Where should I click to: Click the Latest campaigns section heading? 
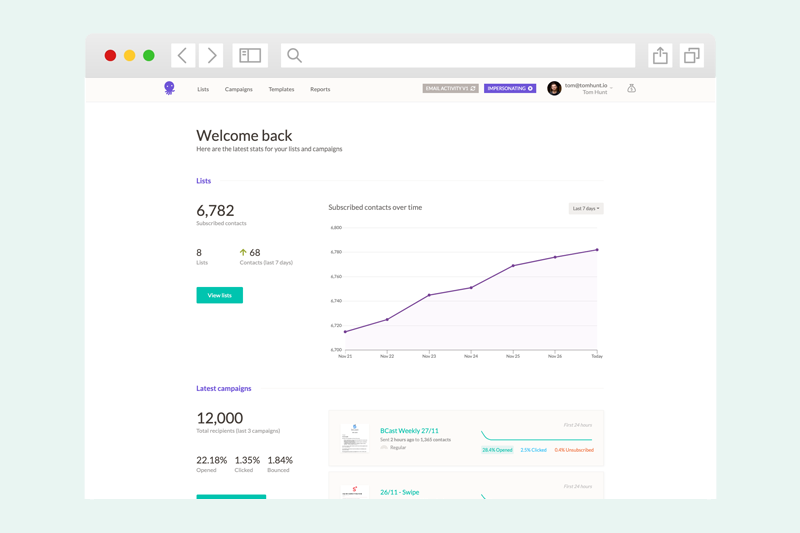223,388
